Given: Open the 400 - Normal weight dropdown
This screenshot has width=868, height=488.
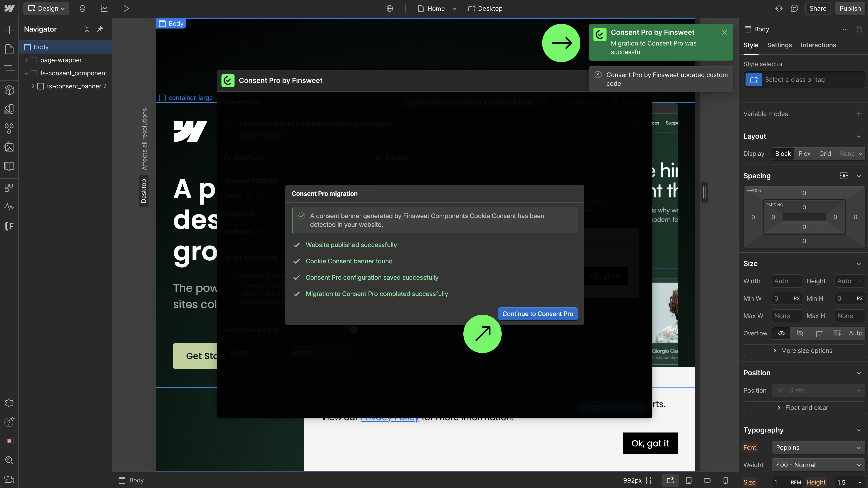Looking at the screenshot, I should pos(818,465).
